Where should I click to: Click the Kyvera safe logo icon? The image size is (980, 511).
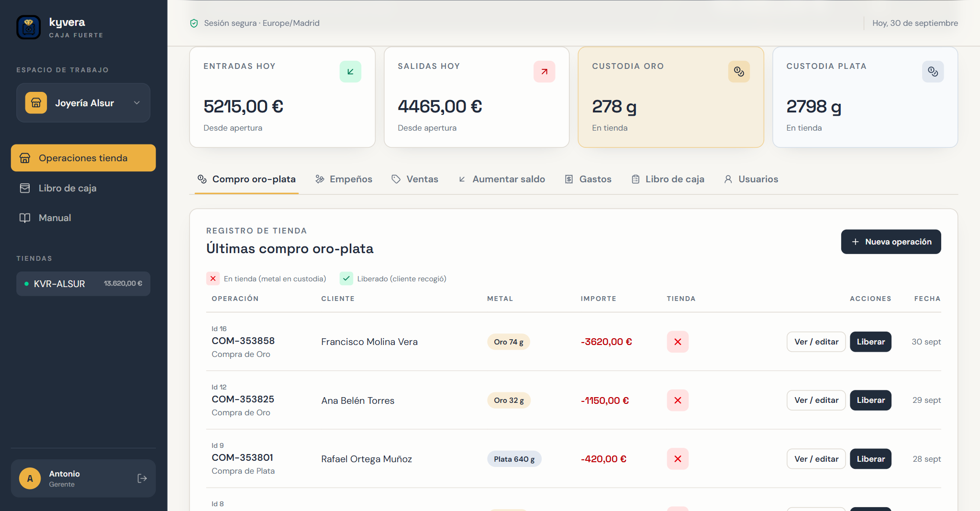click(x=29, y=27)
